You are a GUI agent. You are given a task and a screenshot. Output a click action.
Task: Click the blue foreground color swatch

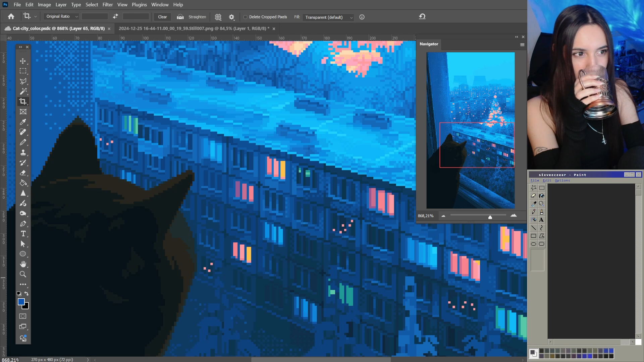click(x=21, y=302)
